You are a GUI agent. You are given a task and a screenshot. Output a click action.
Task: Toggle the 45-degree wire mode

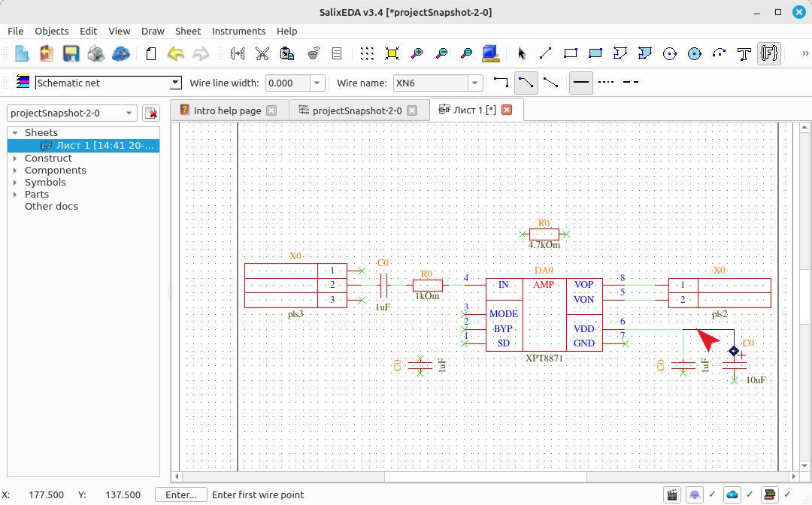pos(526,83)
